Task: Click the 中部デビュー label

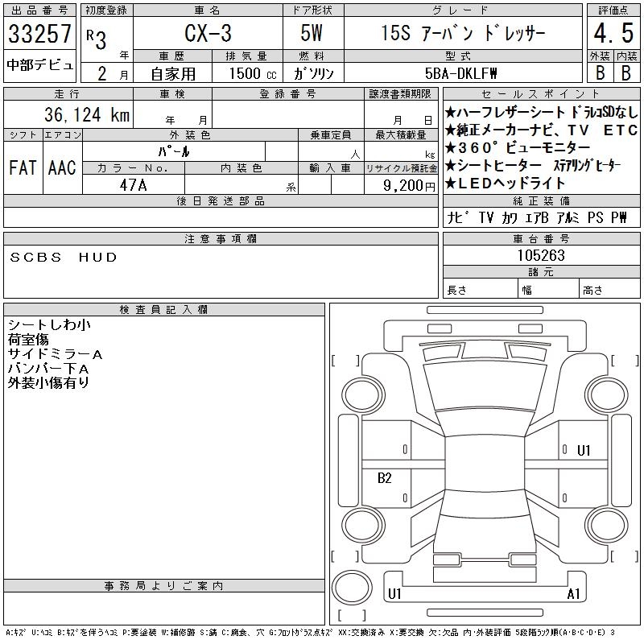Action: [39, 65]
